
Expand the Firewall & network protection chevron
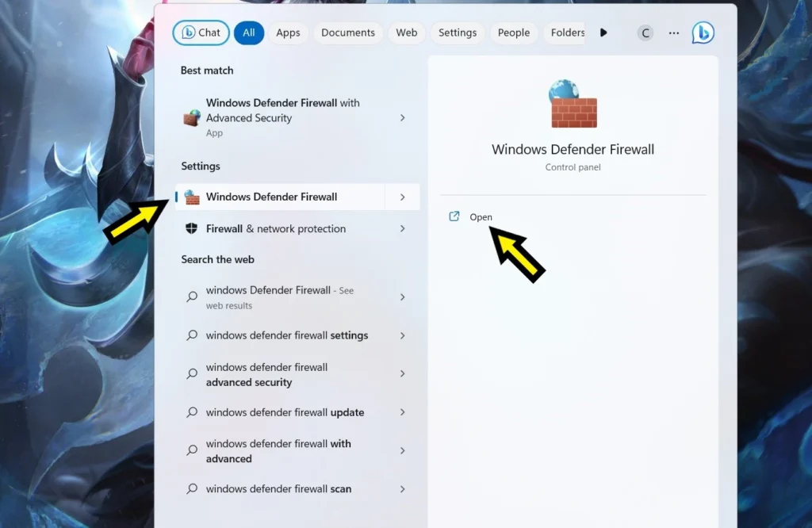pyautogui.click(x=402, y=229)
